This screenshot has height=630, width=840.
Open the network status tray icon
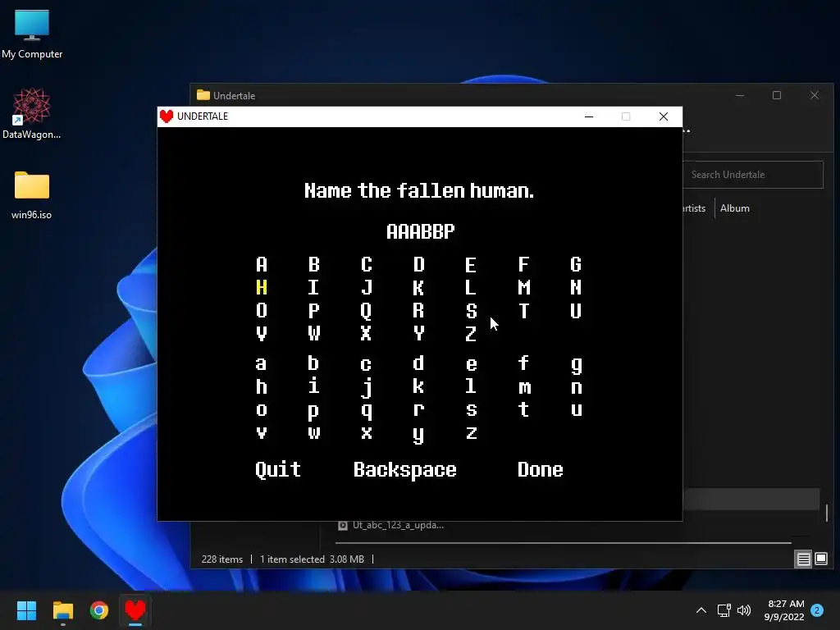[724, 610]
